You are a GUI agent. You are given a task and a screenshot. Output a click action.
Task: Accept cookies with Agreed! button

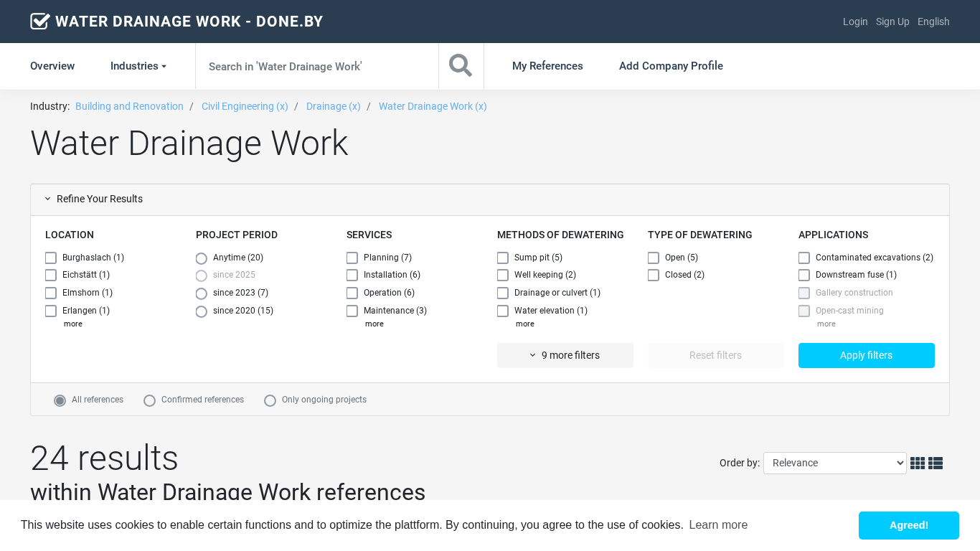(x=908, y=525)
